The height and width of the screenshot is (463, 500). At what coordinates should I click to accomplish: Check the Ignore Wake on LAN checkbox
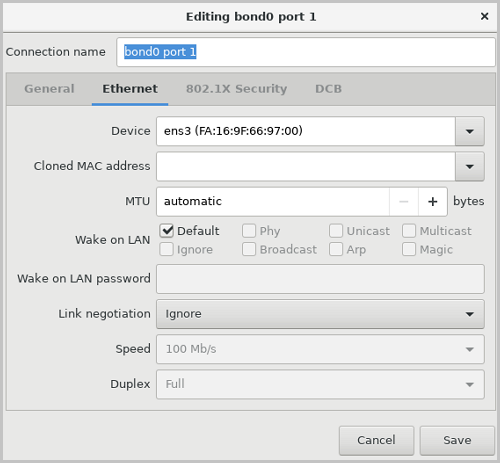tap(166, 249)
